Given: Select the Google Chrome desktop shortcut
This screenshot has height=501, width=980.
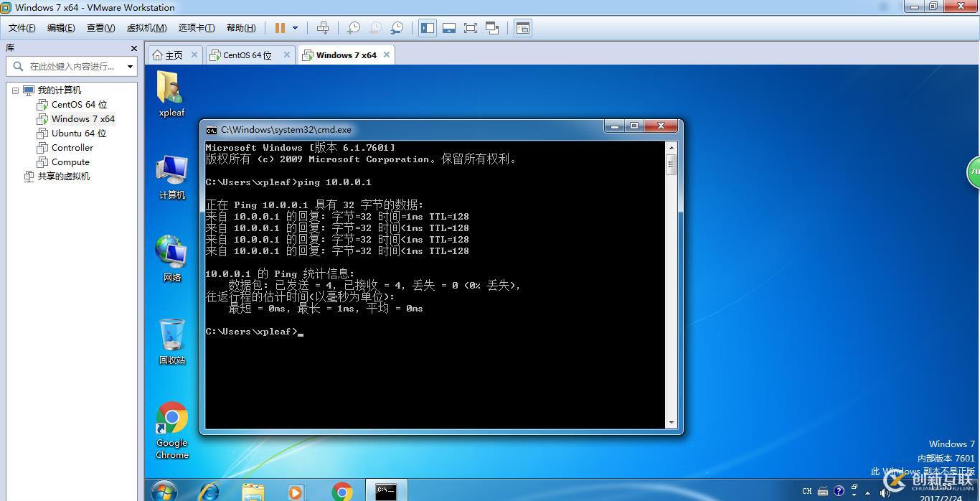Looking at the screenshot, I should (172, 431).
